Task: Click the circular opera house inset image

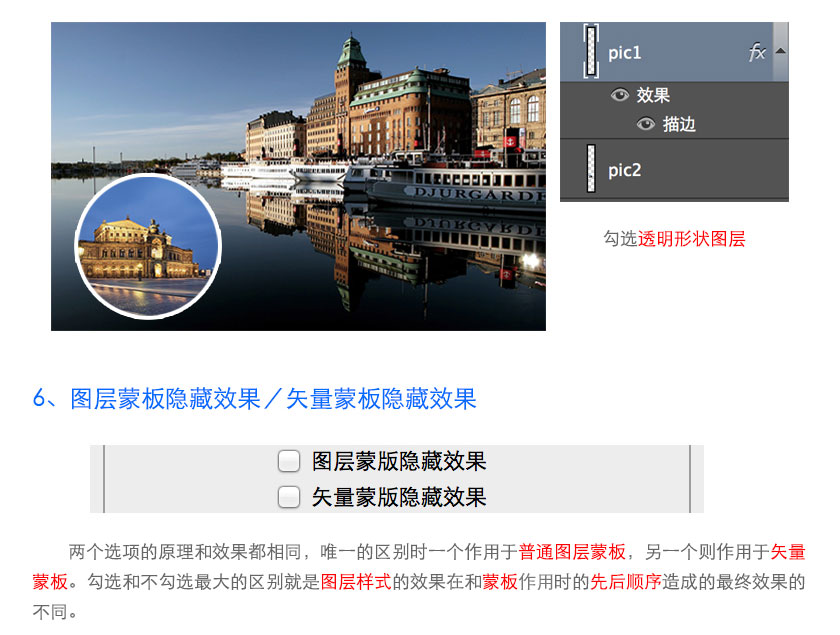Action: tap(147, 246)
